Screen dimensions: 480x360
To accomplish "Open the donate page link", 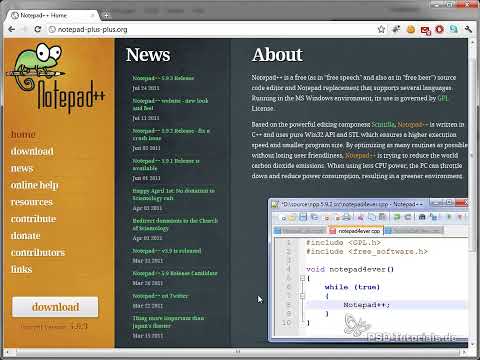I will (25, 236).
